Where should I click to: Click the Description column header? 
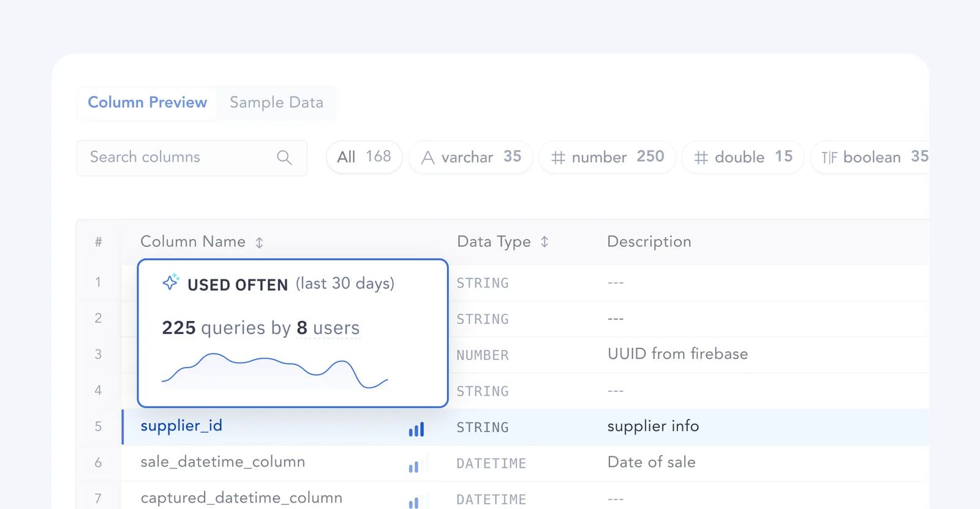[x=649, y=242]
